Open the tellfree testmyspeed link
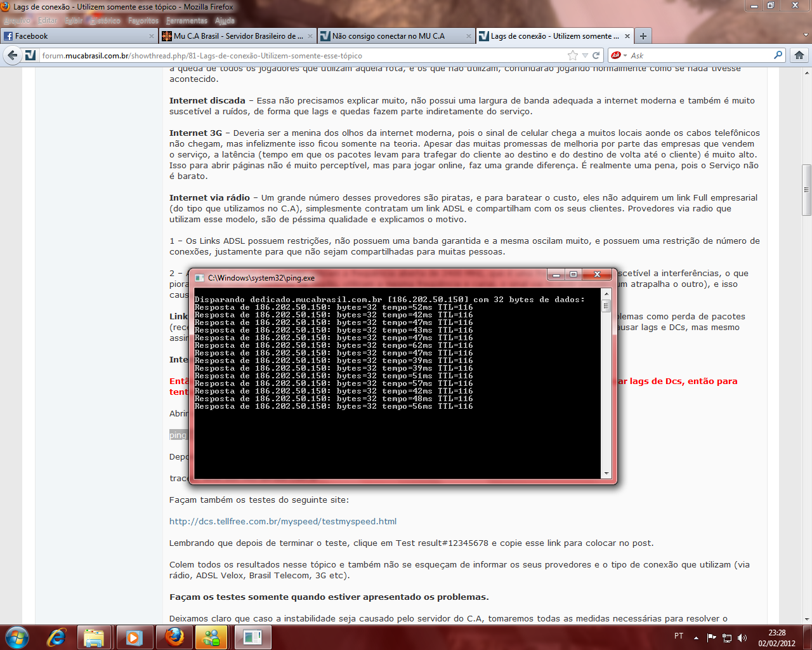 [x=283, y=521]
